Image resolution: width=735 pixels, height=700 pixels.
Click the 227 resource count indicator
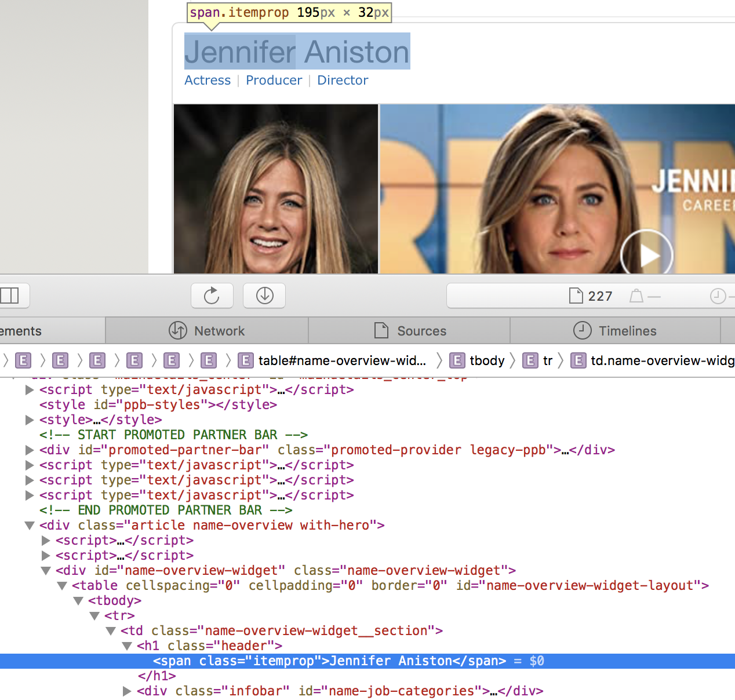coord(591,296)
